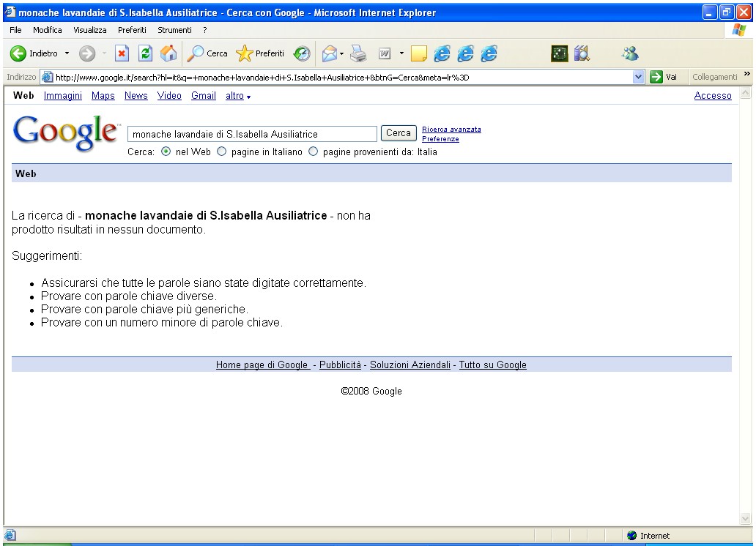The width and height of the screenshot is (756, 546).
Task: Open the Maps link
Action: coord(103,95)
